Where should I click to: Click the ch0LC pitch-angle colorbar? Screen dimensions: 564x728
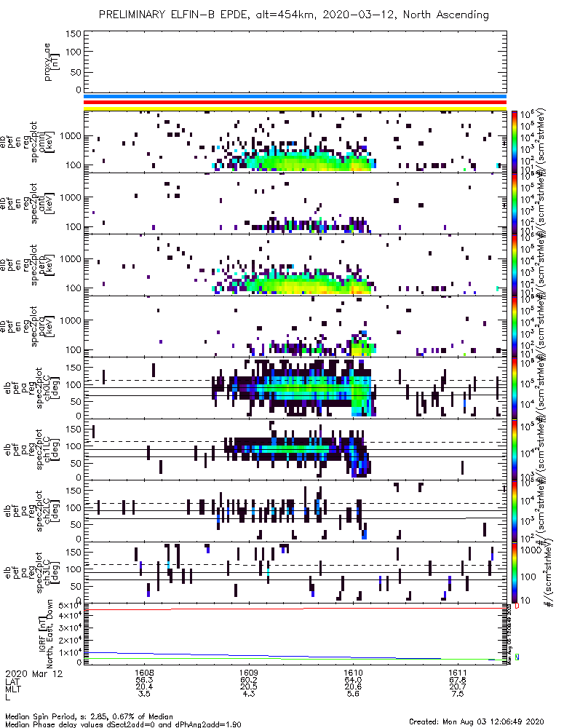515,388
